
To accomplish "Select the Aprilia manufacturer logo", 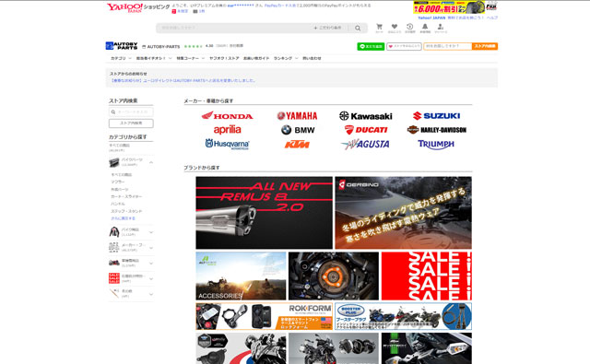I will click(228, 130).
